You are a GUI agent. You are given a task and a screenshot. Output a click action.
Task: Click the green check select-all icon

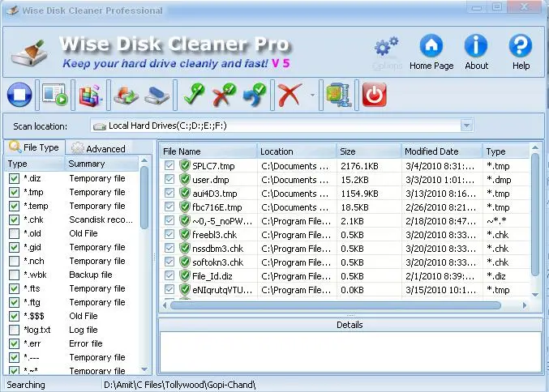point(194,94)
